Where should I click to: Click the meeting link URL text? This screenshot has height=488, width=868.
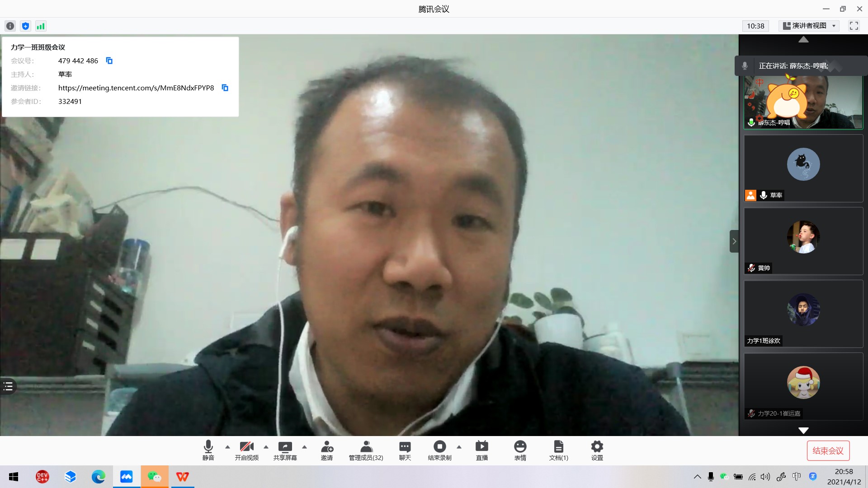point(136,88)
